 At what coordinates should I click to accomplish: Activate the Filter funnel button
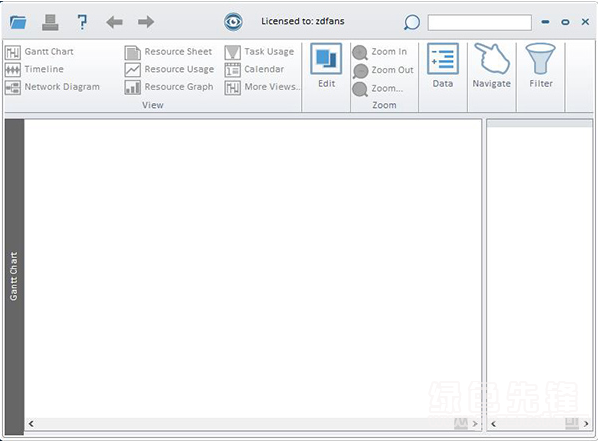point(541,66)
